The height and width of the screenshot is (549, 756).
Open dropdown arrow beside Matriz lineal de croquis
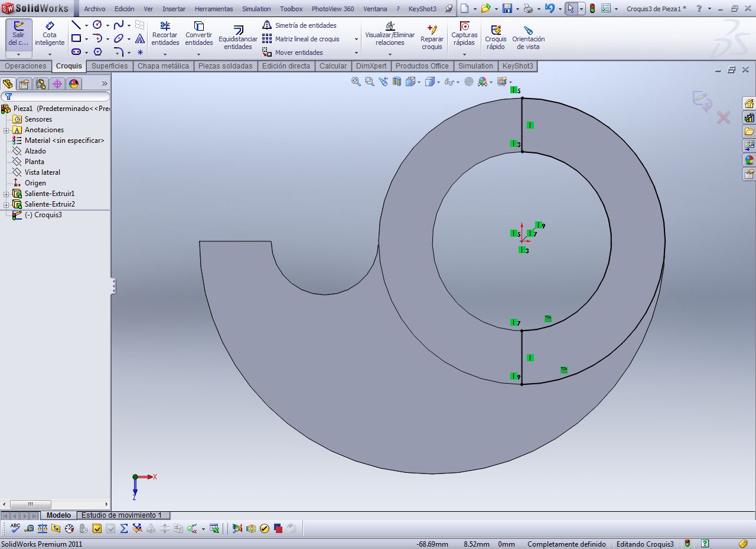356,39
